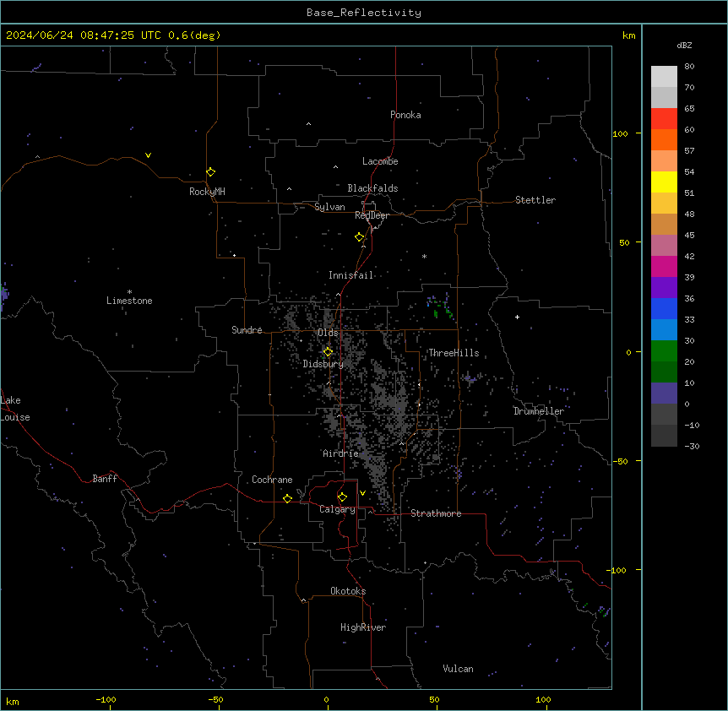Viewport: 728px width, 711px height.
Task: Click the -30 value in dBZ legend
Action: 692,447
